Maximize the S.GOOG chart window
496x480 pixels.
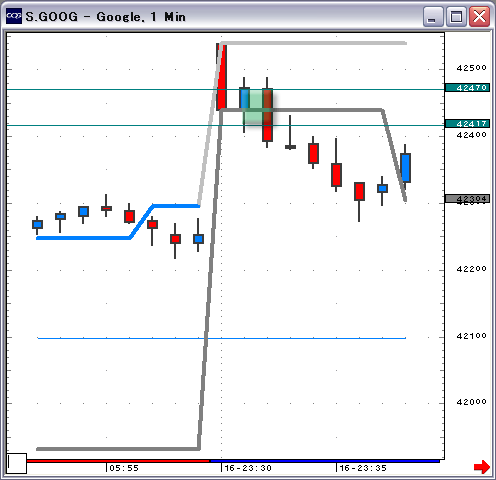(456, 17)
